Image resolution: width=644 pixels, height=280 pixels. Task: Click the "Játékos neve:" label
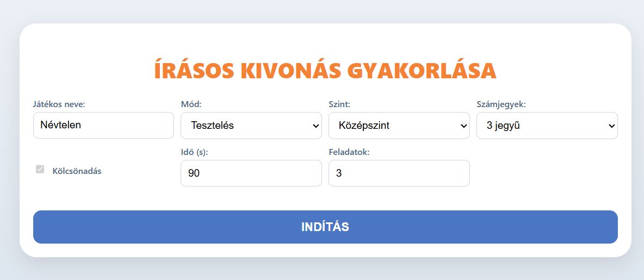[x=59, y=104]
